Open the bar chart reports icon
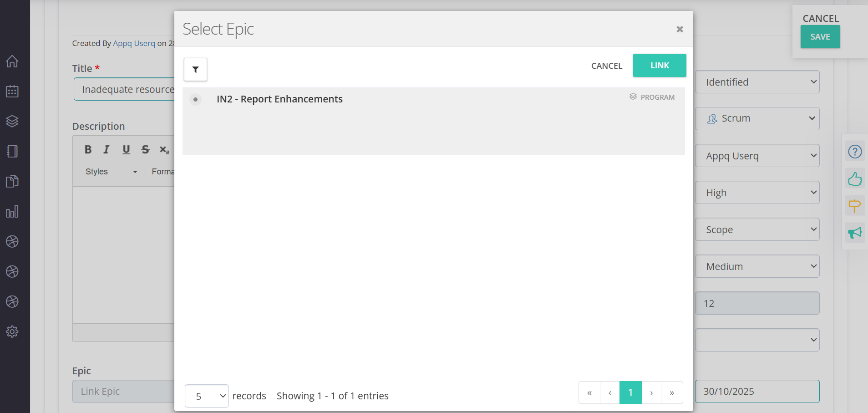Viewport: 868px width, 413px height. pyautogui.click(x=12, y=212)
